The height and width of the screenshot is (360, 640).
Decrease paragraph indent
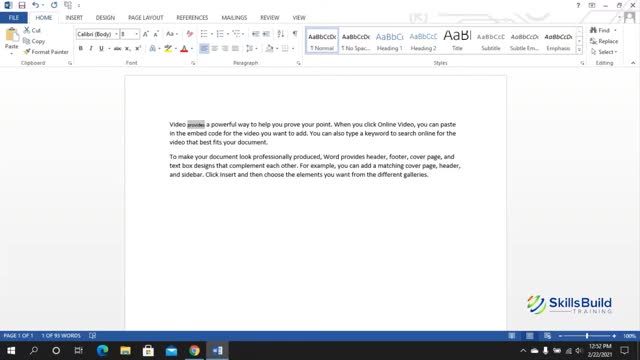coord(256,34)
